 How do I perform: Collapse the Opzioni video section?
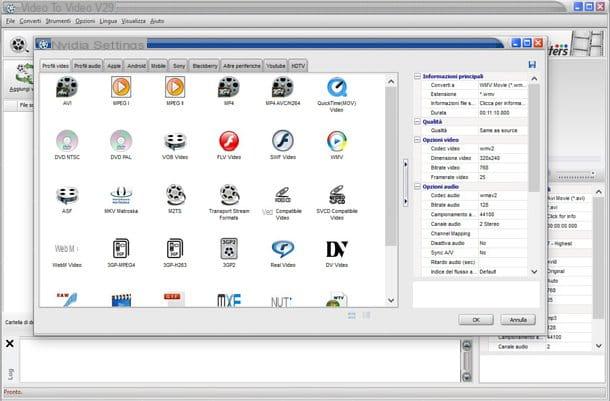pyautogui.click(x=417, y=140)
